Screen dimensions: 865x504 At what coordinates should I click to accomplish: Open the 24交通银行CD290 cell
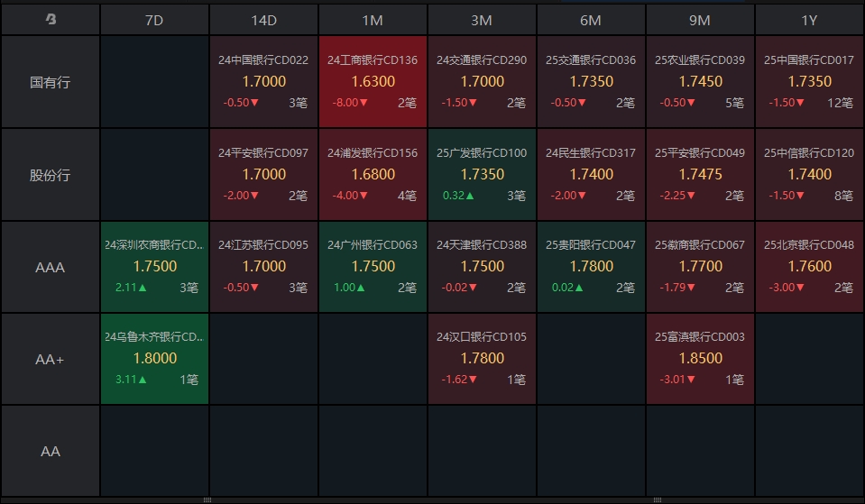point(483,82)
